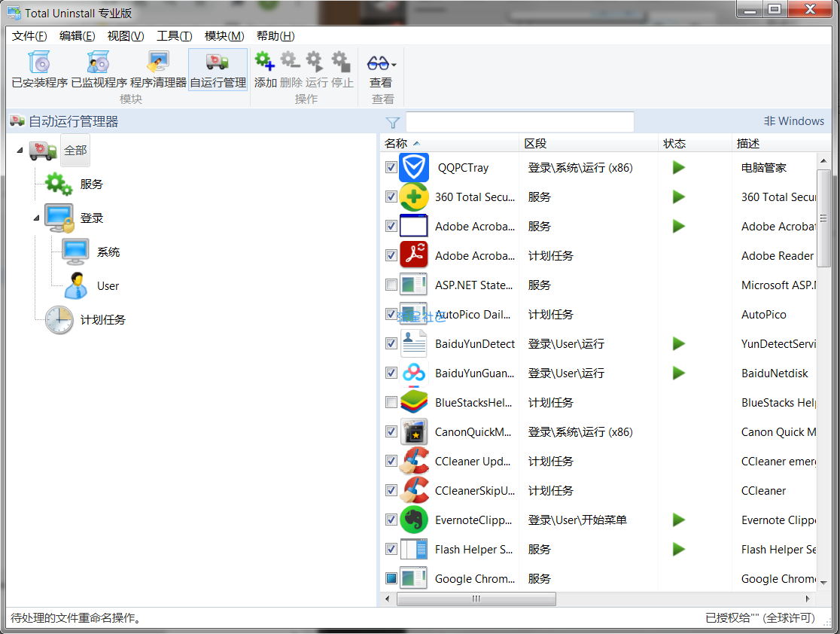Screen dimensions: 840x634
Task: Click the CCleanerSkipUAC icon
Action: pos(414,490)
